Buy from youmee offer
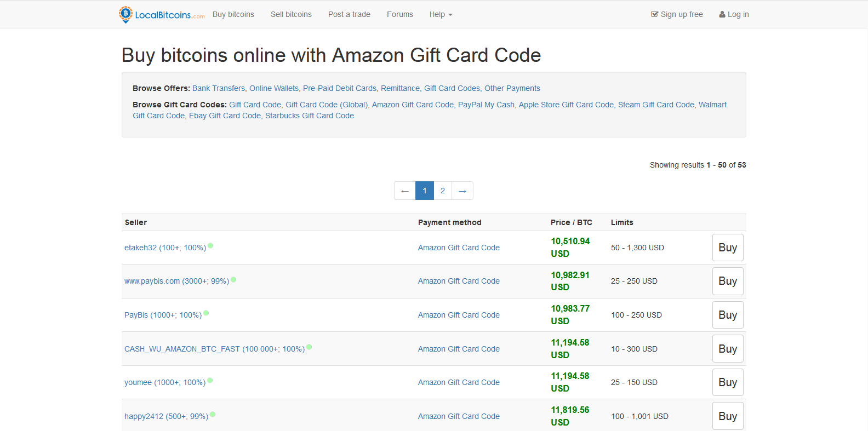The image size is (868, 431). tap(728, 382)
